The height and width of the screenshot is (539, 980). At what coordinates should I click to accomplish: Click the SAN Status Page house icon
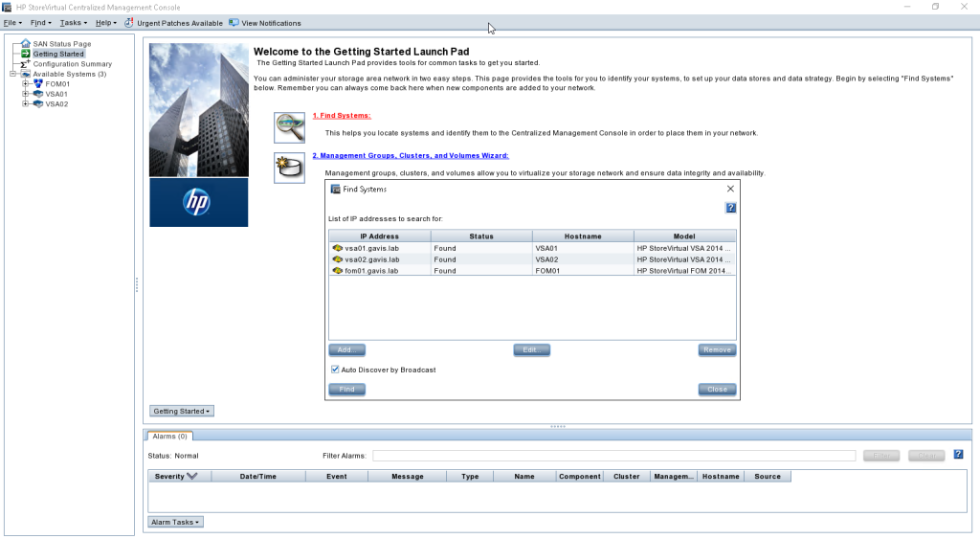click(26, 43)
